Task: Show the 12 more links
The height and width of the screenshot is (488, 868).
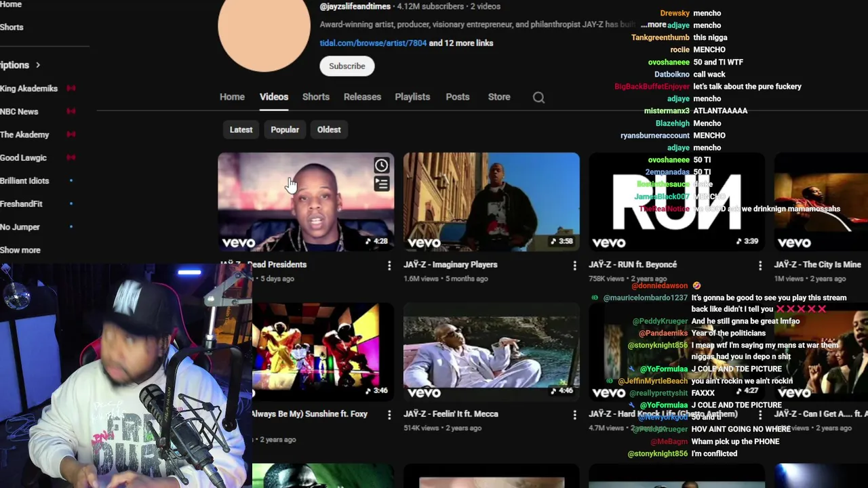Action: 461,43
